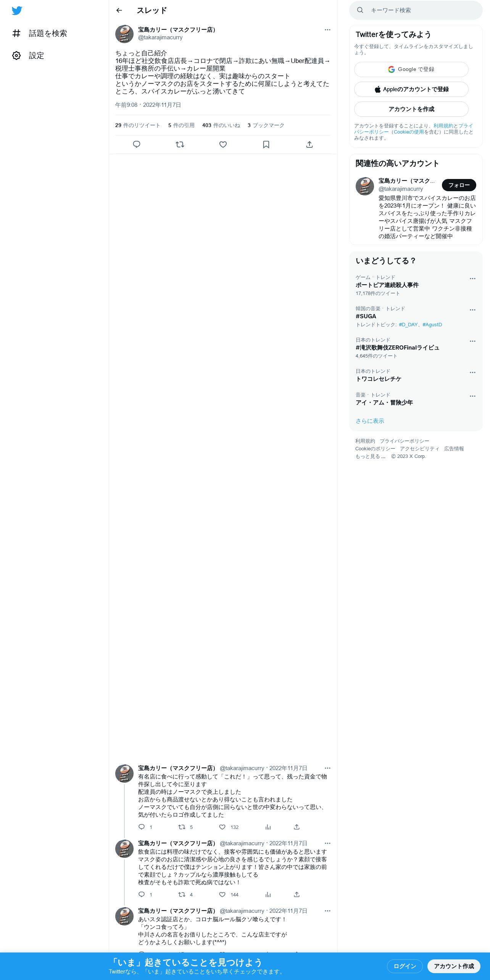Open 29 件のリツイート list
The height and width of the screenshot is (980, 490).
pos(138,125)
